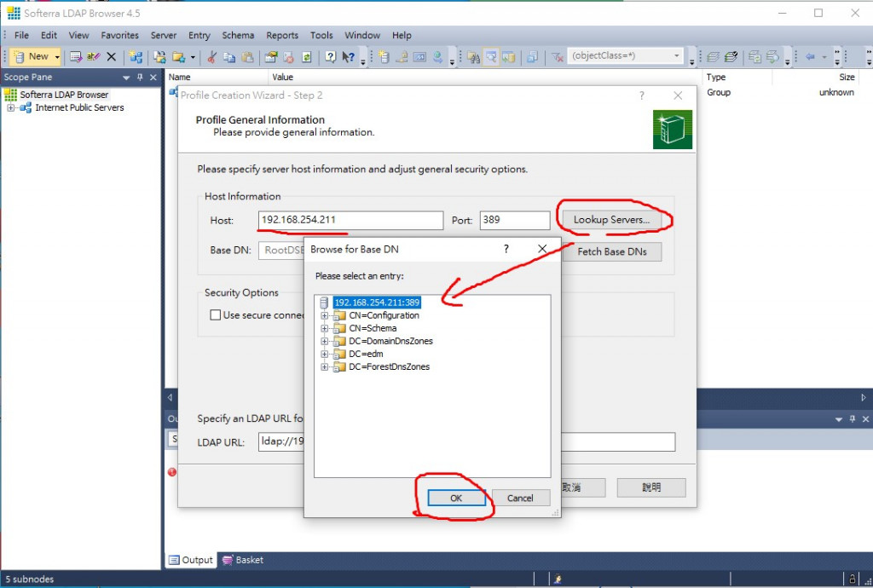Open the Server menu
873x588 pixels.
click(163, 35)
